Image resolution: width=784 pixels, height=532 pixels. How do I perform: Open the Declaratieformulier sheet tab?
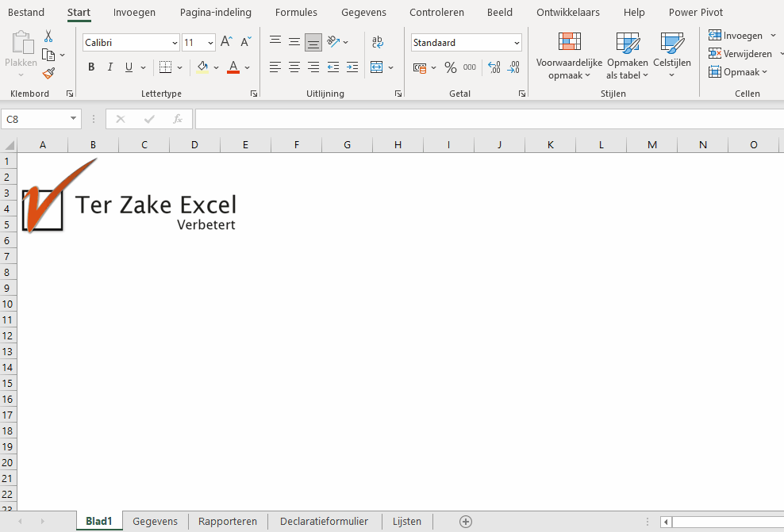pos(324,522)
